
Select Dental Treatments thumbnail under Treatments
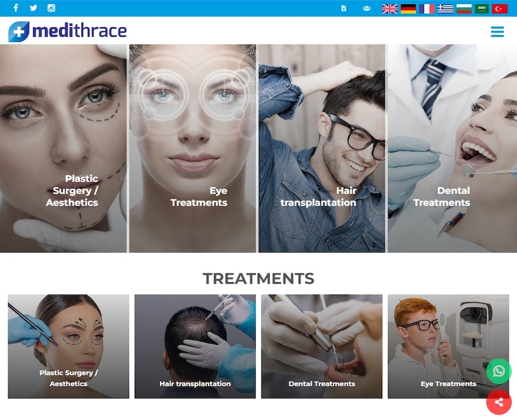coord(322,346)
